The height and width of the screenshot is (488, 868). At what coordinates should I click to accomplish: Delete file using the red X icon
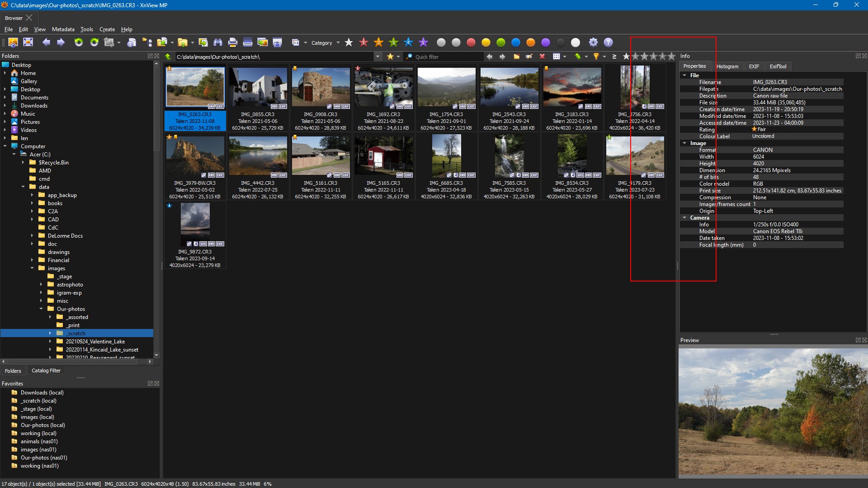542,56
